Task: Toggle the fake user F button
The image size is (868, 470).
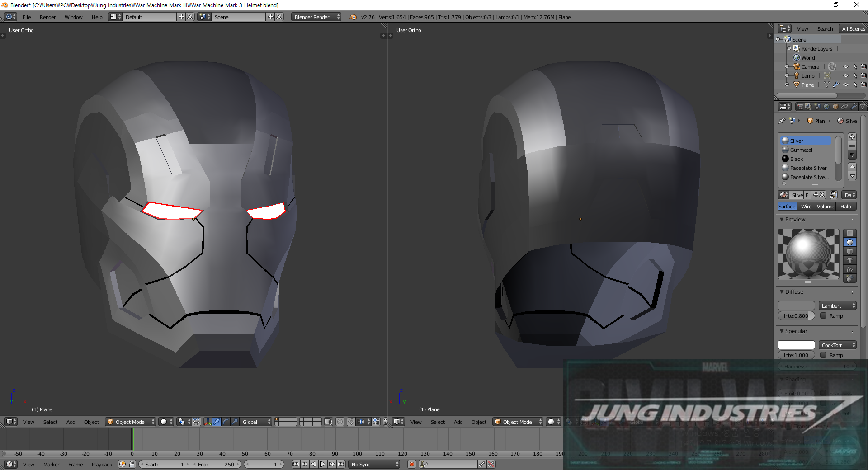Action: tap(807, 195)
